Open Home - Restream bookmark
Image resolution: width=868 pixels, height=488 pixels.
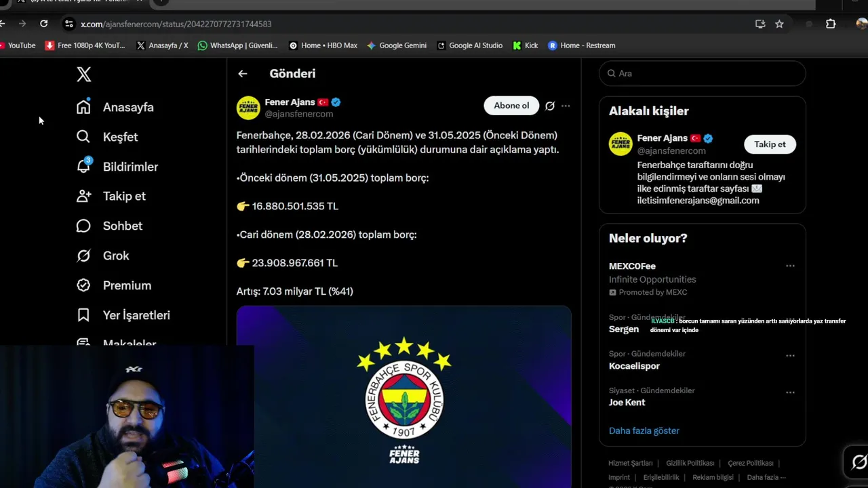point(582,45)
